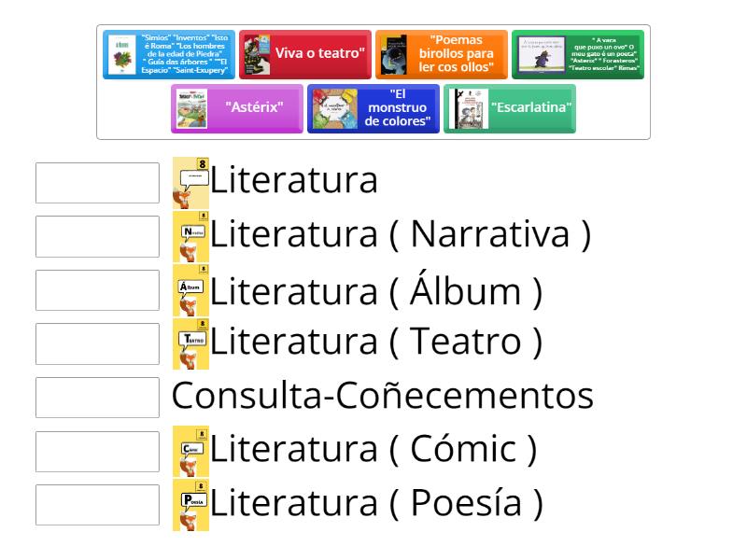The width and height of the screenshot is (747, 560).
Task: Pick the orange "Poemas birollos para ler cos ollos" tile
Action: [442, 54]
